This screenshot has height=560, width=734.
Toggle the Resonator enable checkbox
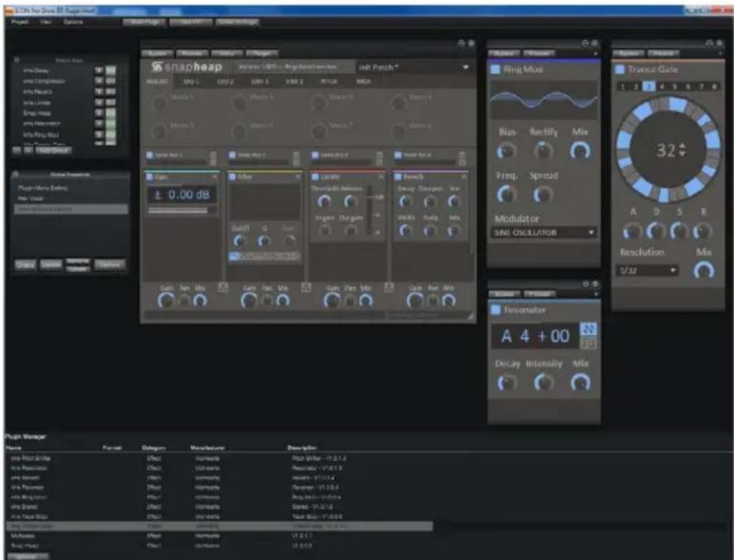(x=495, y=310)
